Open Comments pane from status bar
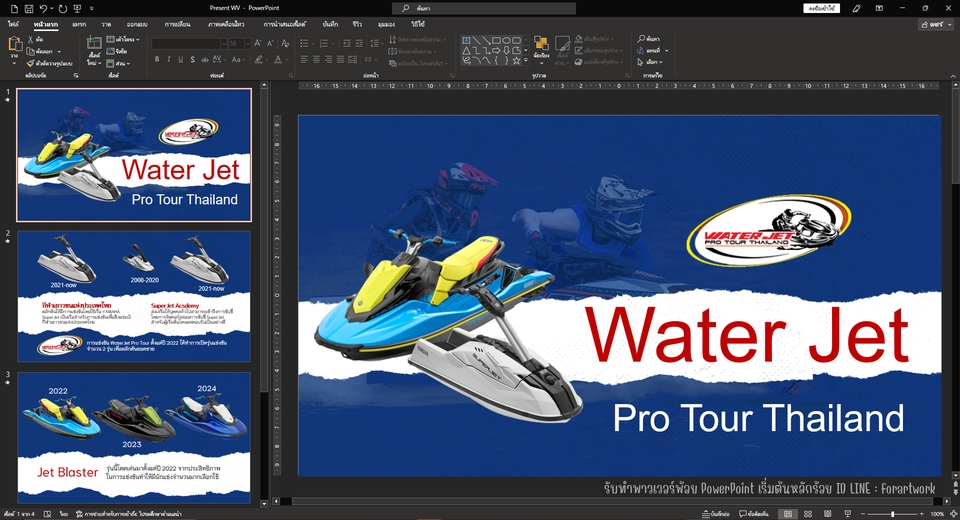The image size is (960, 520). (x=754, y=514)
